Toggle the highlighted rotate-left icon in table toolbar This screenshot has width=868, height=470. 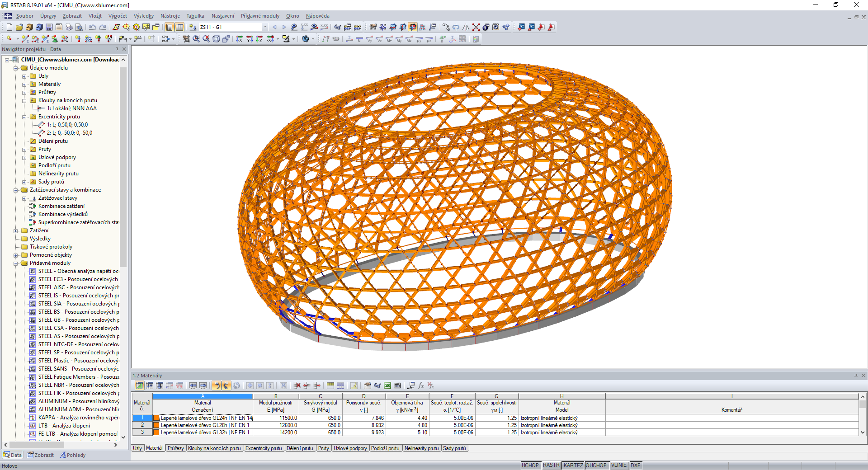[x=217, y=385]
